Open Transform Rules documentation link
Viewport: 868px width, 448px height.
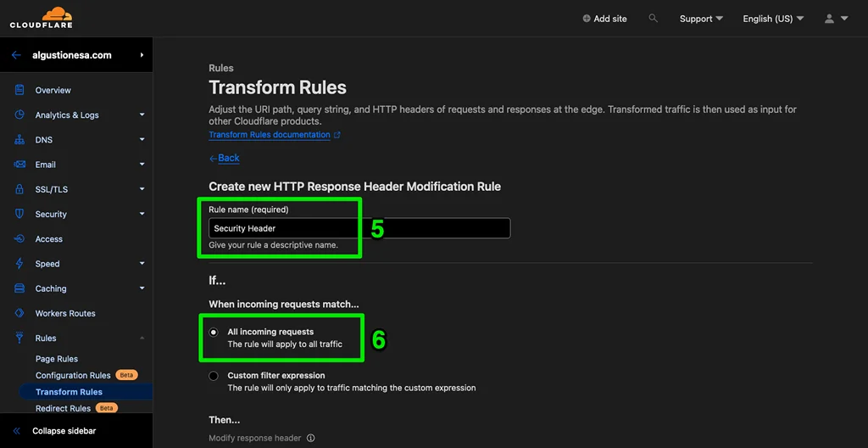(270, 135)
